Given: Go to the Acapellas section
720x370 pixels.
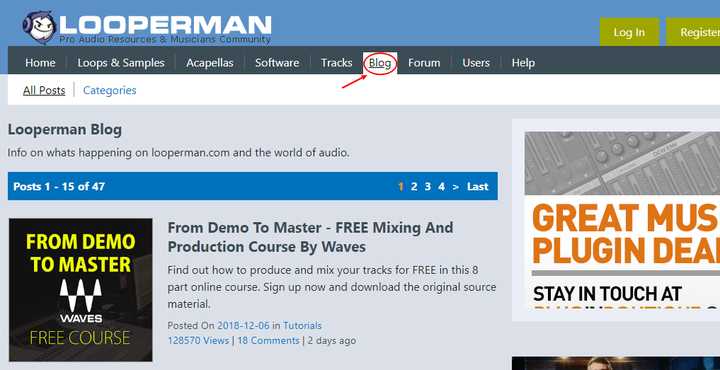Looking at the screenshot, I should click(210, 62).
